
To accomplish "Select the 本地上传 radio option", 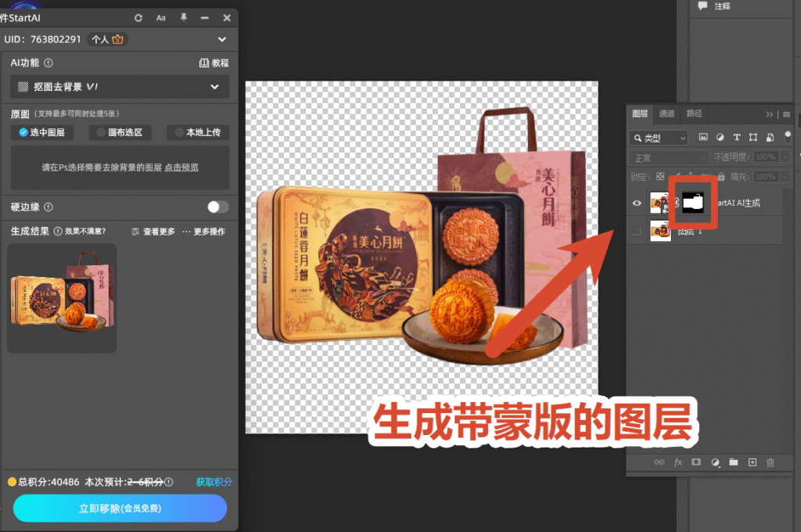I will [x=198, y=132].
